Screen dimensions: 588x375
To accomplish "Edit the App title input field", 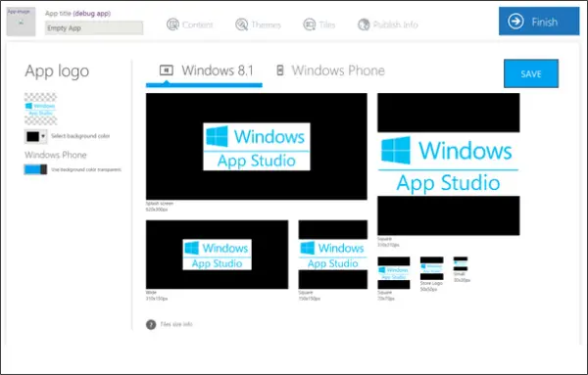I will coord(94,28).
